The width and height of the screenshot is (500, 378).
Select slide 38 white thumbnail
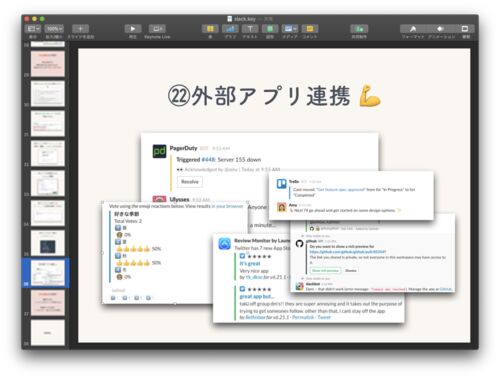(48, 333)
